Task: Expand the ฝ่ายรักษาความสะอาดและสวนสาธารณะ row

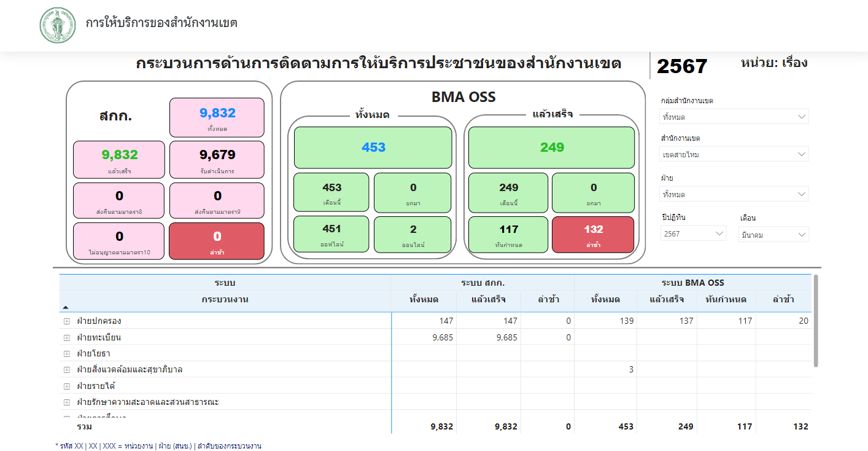Action: 67,402
